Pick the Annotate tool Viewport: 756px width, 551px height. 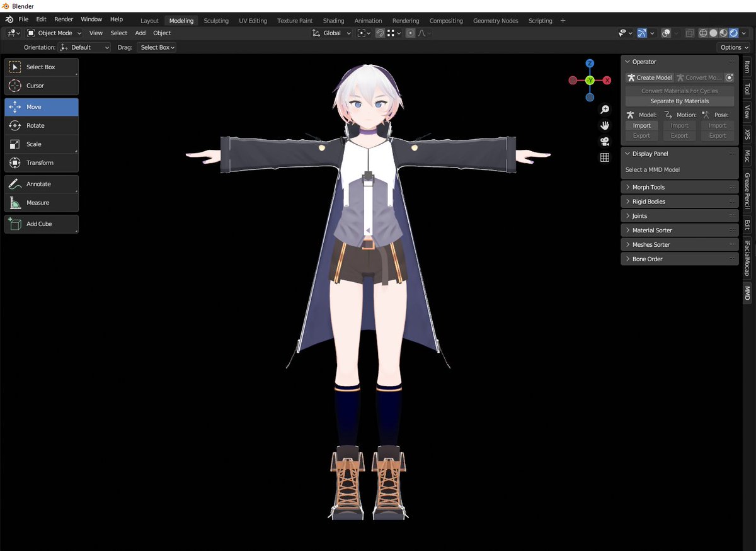pos(42,185)
